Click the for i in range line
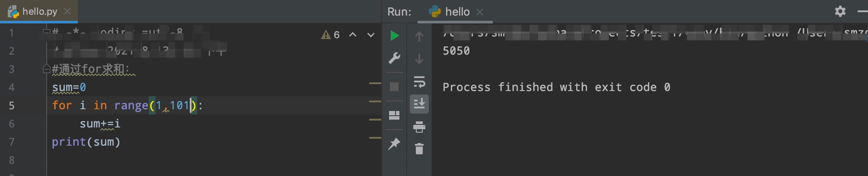This screenshot has height=176, width=868. pyautogui.click(x=127, y=105)
